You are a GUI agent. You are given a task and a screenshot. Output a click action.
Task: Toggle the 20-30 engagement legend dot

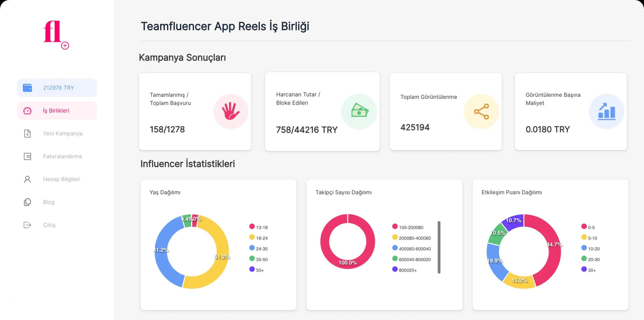click(584, 258)
